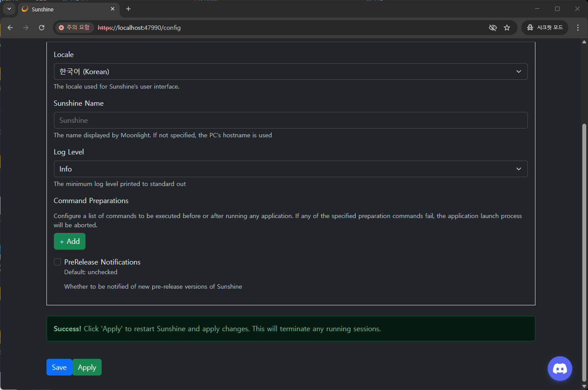Click the 'Sunshine Name' label
This screenshot has height=390, width=588.
[78, 103]
